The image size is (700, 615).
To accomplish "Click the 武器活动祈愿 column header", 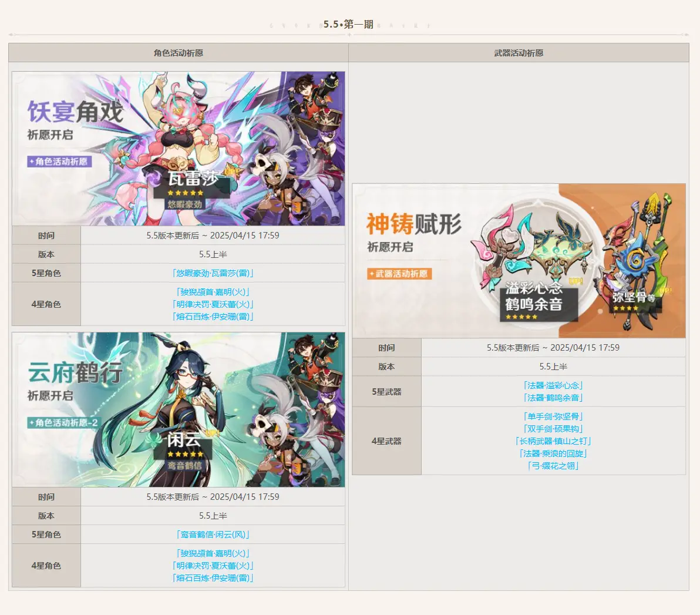I will coord(519,53).
